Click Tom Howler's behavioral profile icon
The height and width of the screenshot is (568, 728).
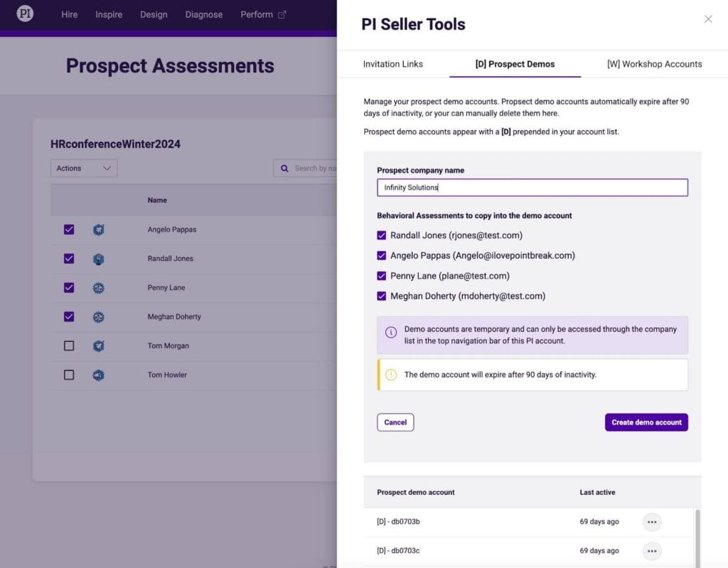[x=99, y=375]
